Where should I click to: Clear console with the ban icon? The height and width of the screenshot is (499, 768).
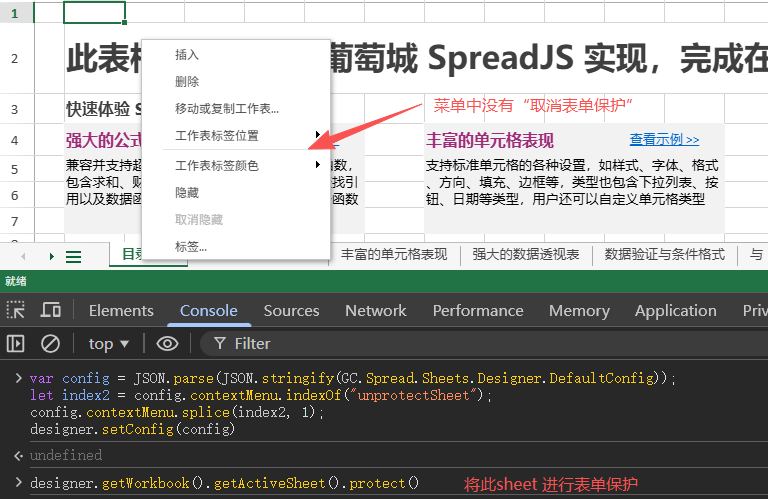(x=50, y=344)
